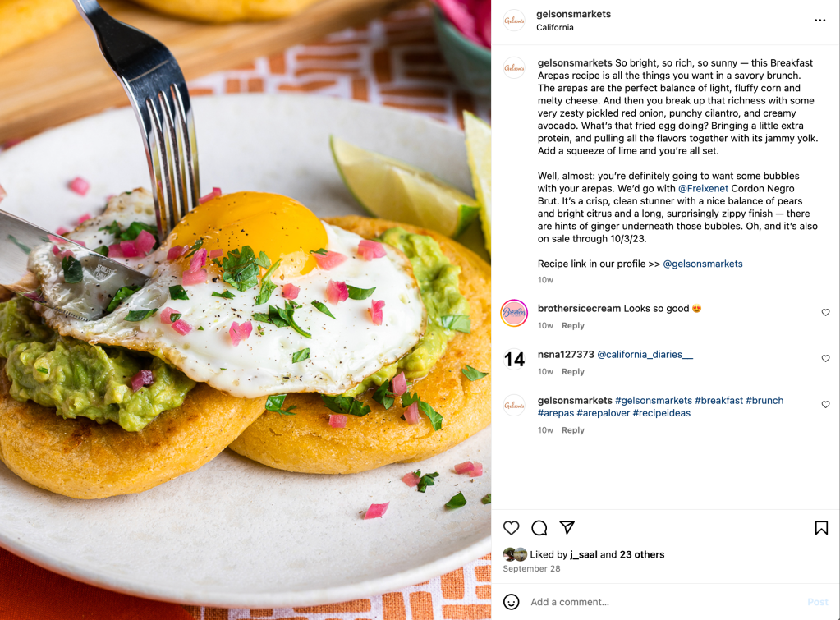Save post with bookmark icon

point(821,528)
